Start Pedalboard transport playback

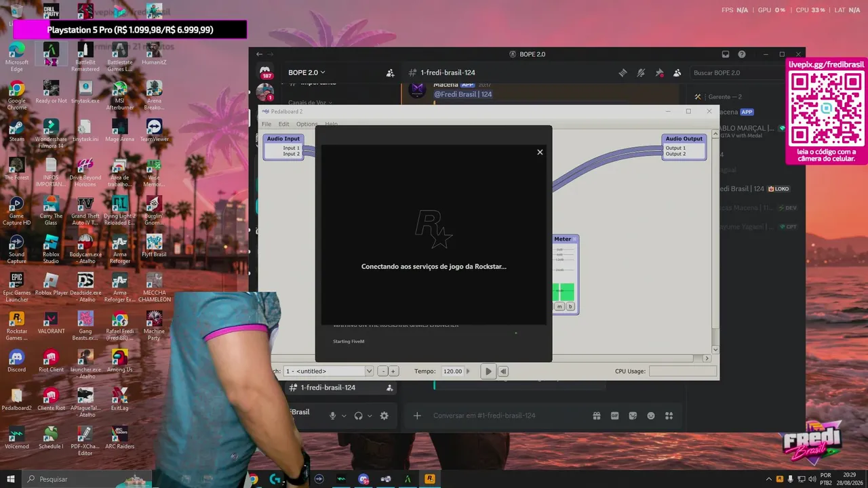488,371
